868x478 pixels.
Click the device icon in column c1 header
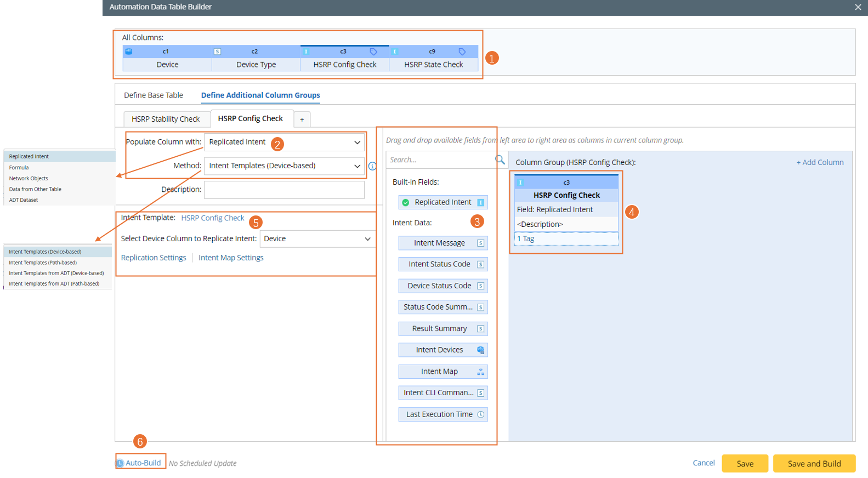click(x=129, y=52)
